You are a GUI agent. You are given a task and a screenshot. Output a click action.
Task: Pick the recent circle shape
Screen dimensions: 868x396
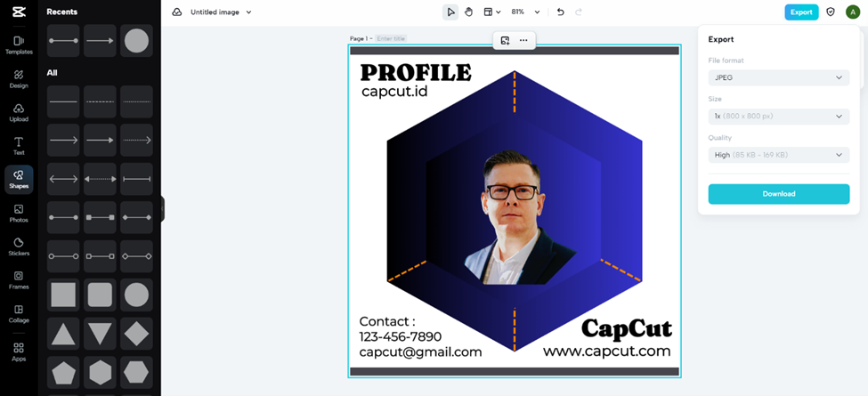click(136, 41)
